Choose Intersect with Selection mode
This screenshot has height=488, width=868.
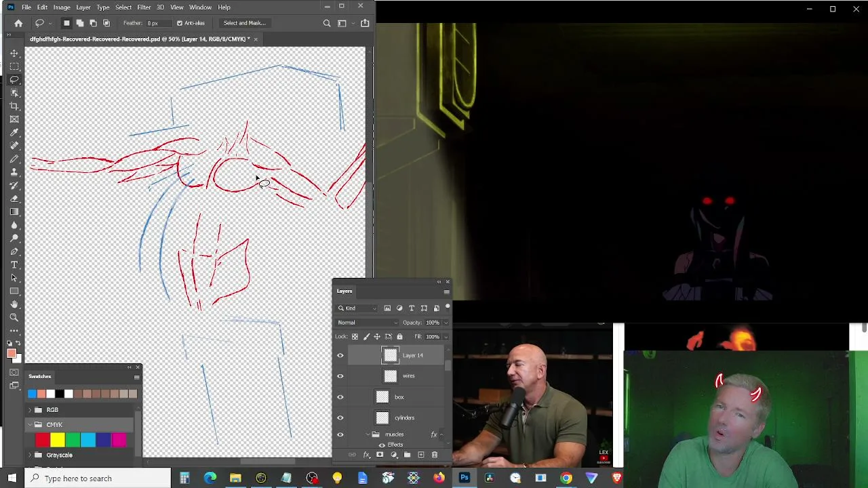pos(106,23)
